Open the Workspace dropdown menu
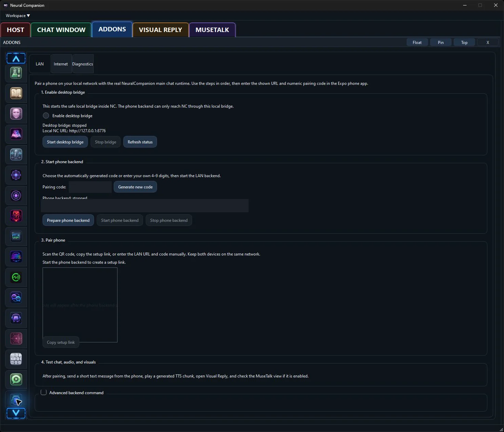 (x=18, y=16)
